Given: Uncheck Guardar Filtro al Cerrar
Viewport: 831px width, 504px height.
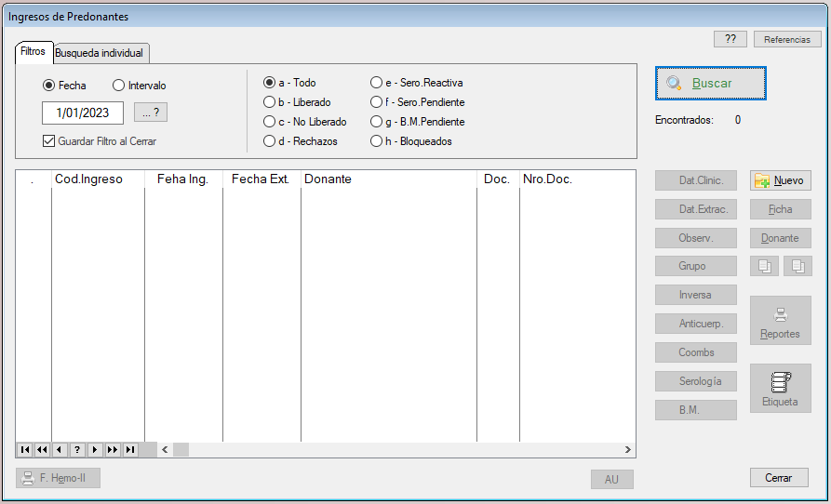Looking at the screenshot, I should tap(49, 141).
